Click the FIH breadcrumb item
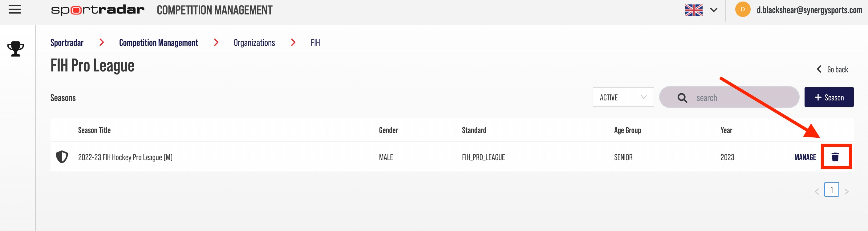This screenshot has height=231, width=868. [x=315, y=43]
